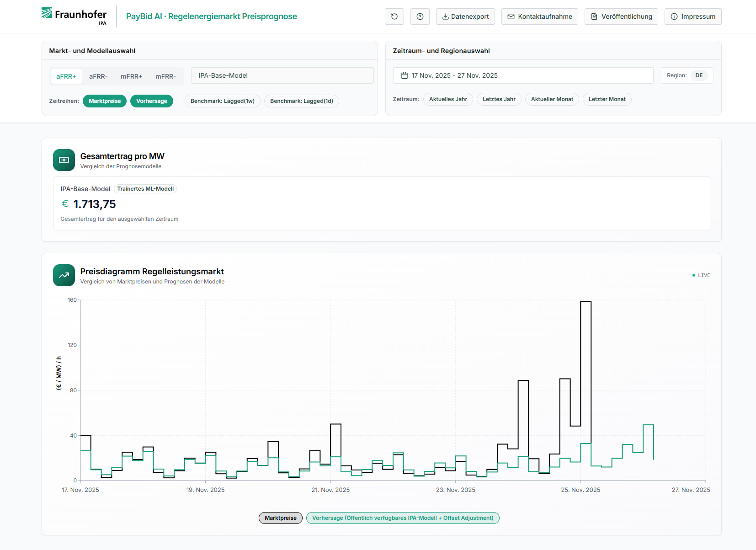Toggle the Vorhersage time series chip
Image resolution: width=756 pixels, height=550 pixels.
point(151,101)
